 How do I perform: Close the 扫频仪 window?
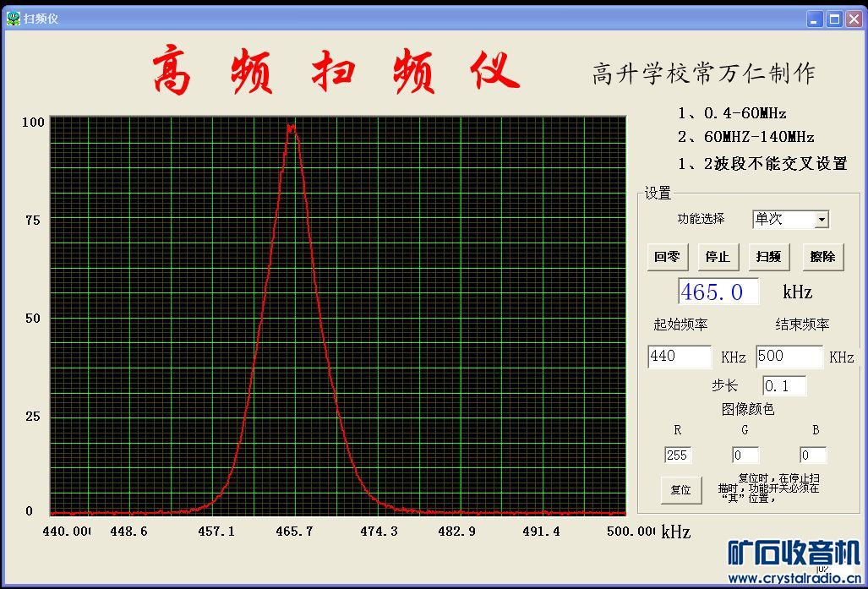pyautogui.click(x=854, y=19)
